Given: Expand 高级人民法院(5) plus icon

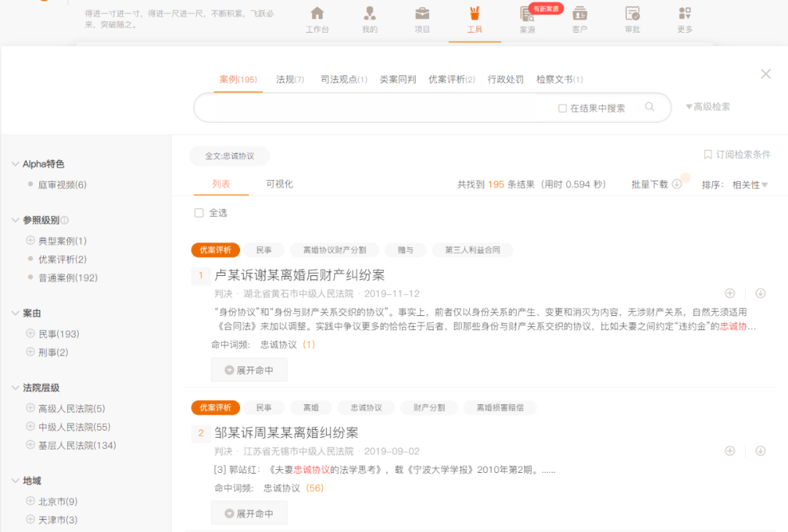Looking at the screenshot, I should click(30, 408).
